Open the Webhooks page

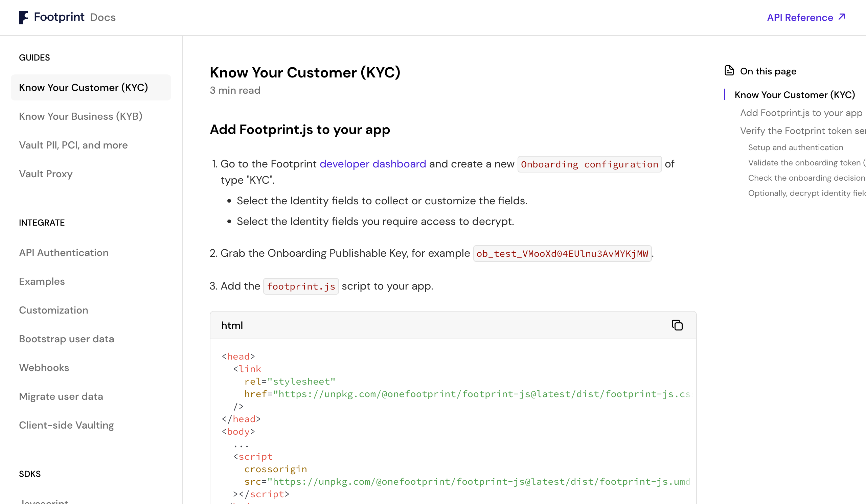click(44, 368)
